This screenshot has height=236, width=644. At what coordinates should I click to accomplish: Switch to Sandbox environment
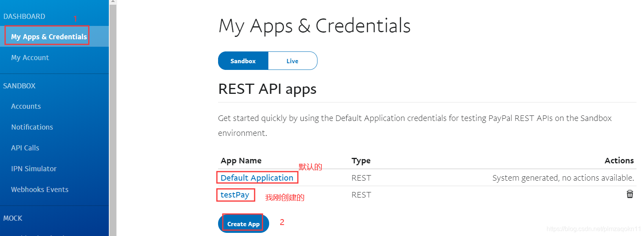[x=243, y=61]
